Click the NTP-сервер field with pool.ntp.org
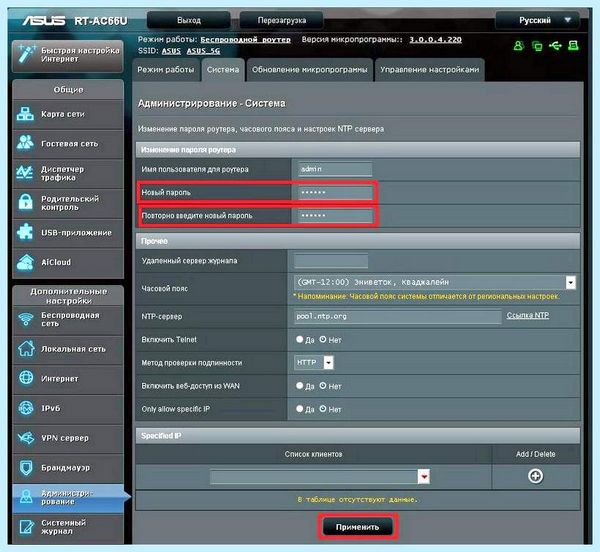Viewport: 600px width, 552px height. 398,316
